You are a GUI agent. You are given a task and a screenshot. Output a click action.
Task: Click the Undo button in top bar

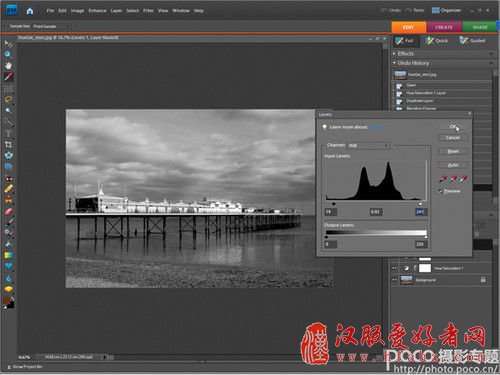tap(391, 10)
